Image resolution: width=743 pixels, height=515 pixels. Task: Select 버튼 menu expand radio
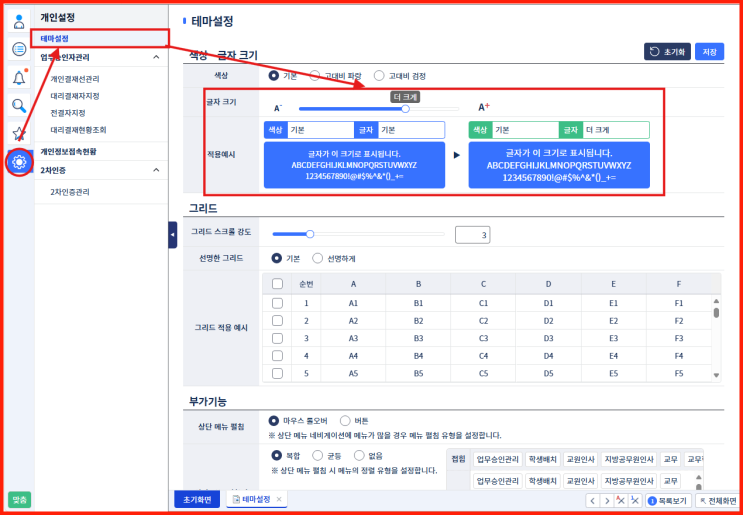click(345, 421)
